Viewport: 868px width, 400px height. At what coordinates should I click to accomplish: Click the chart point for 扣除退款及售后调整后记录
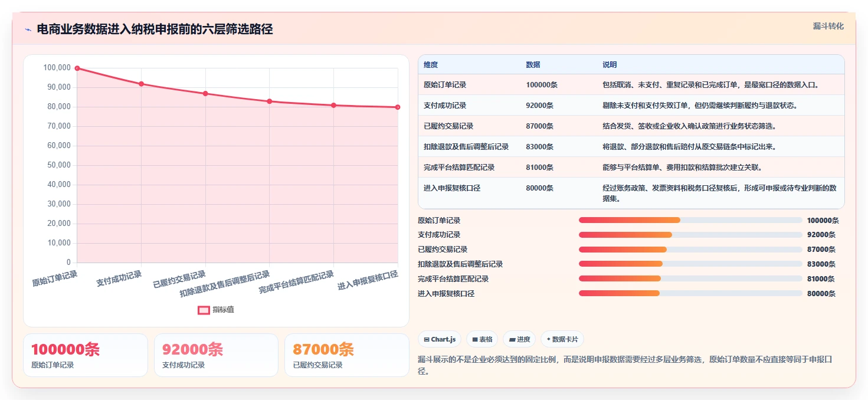(270, 101)
